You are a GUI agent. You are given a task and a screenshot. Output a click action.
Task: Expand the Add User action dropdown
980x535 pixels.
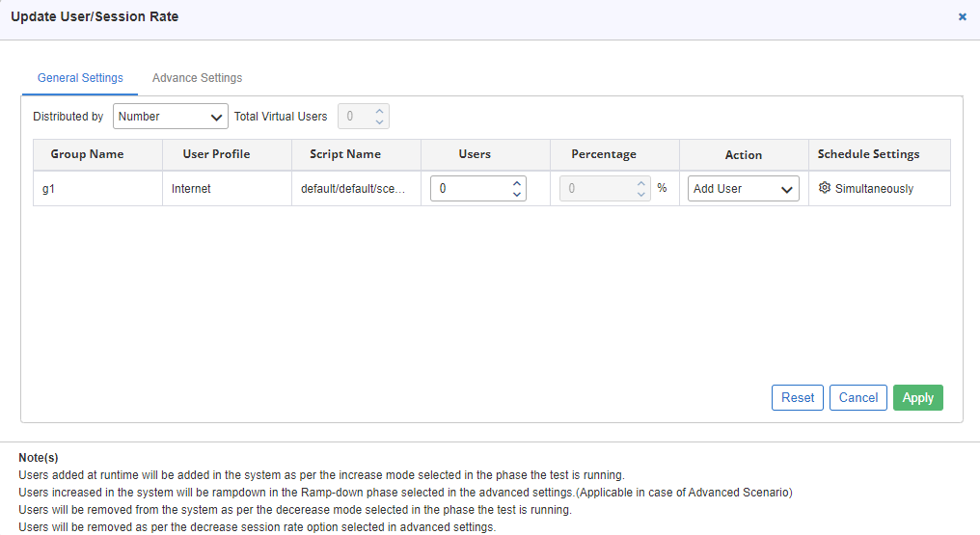pyautogui.click(x=743, y=189)
